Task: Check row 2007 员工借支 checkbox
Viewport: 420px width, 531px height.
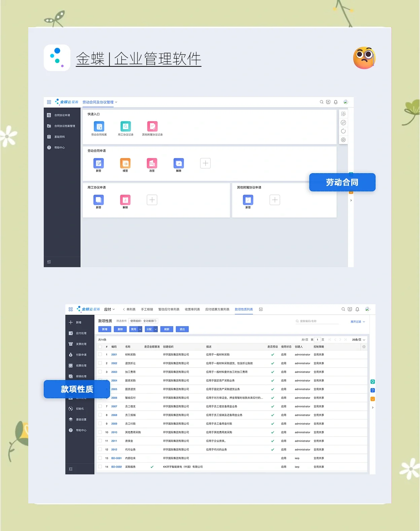Action: pos(100,406)
